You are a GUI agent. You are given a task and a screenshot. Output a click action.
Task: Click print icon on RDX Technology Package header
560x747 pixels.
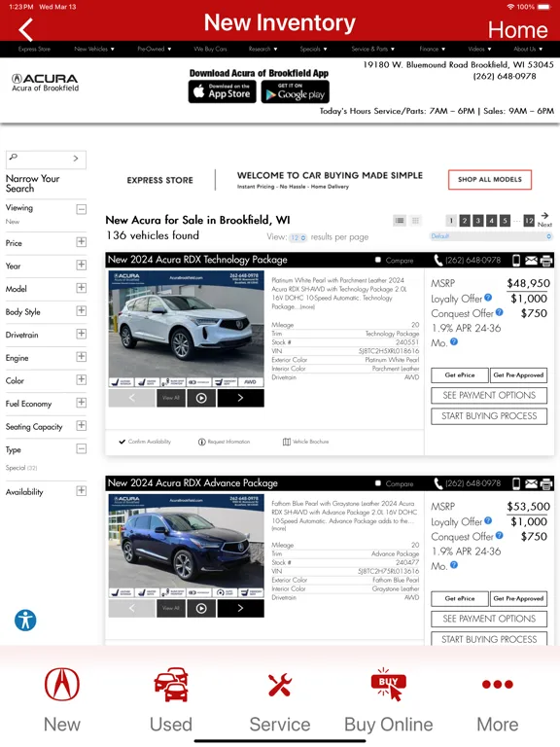tap(546, 261)
